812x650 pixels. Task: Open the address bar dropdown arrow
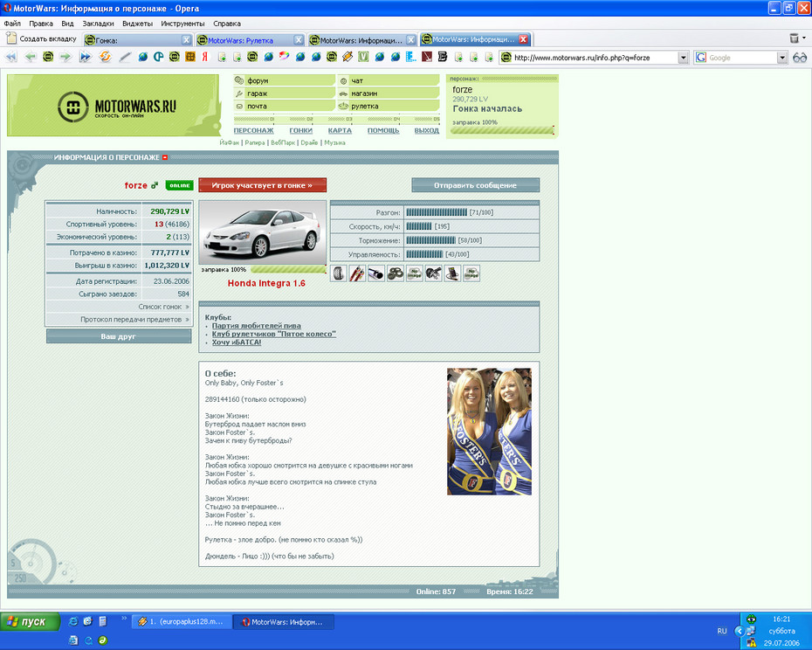click(x=683, y=58)
